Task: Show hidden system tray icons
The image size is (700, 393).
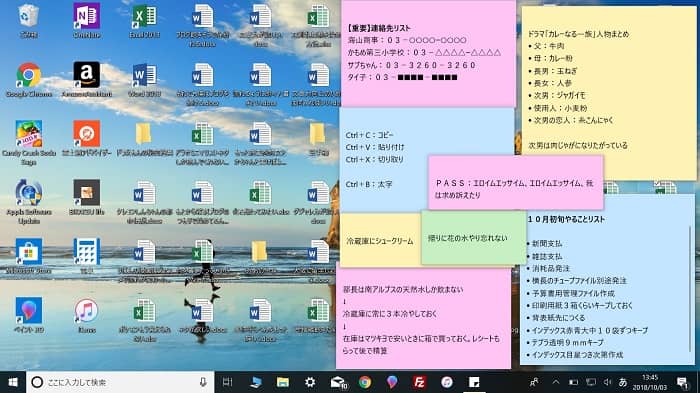Action: click(556, 382)
